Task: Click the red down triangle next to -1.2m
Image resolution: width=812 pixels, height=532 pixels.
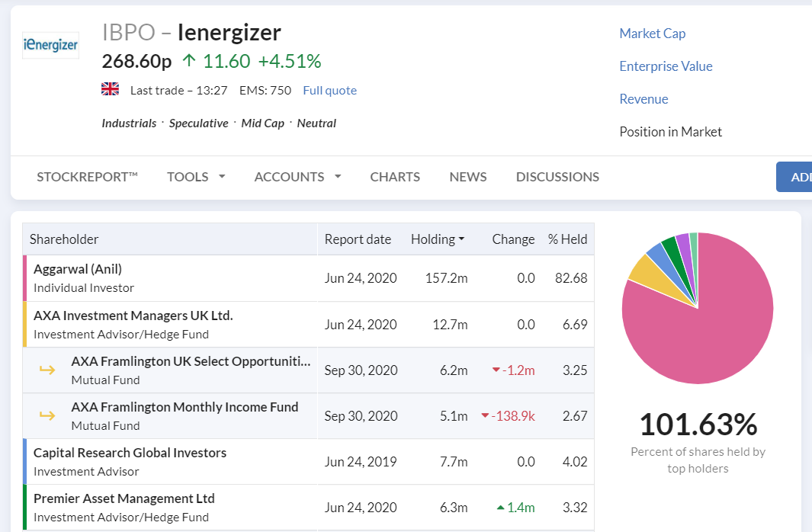Action: 496,370
